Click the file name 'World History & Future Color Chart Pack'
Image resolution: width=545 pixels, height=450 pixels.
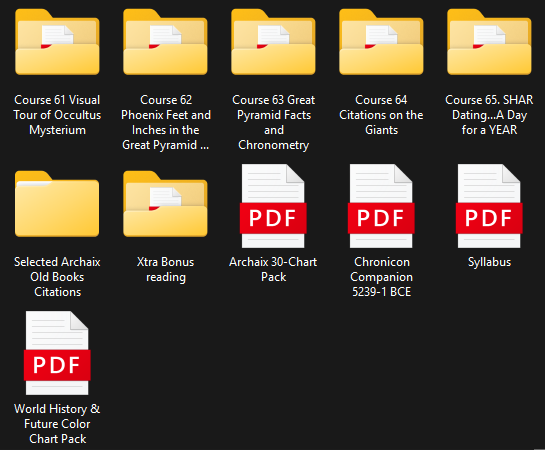tap(57, 424)
